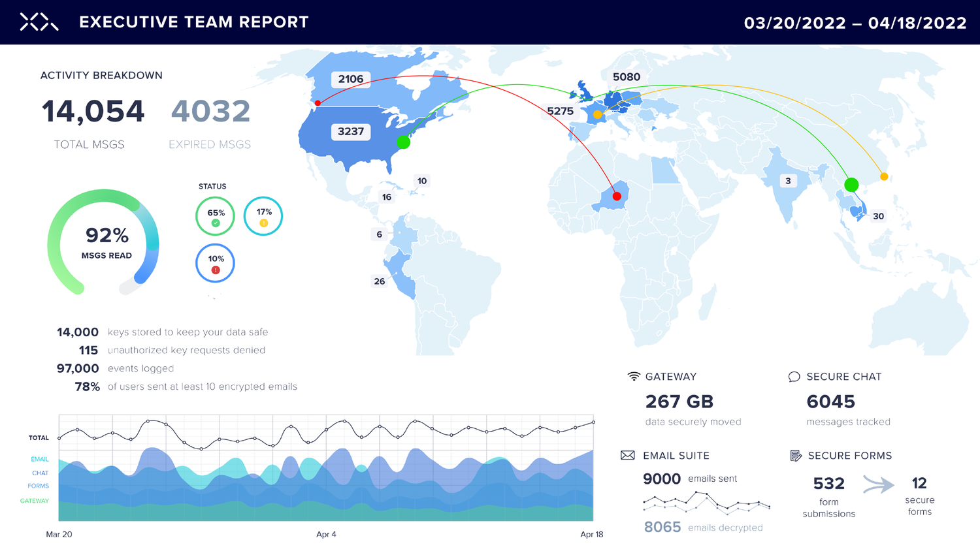This screenshot has height=551, width=980.
Task: Click the 9000 emails sent figure
Action: [661, 479]
